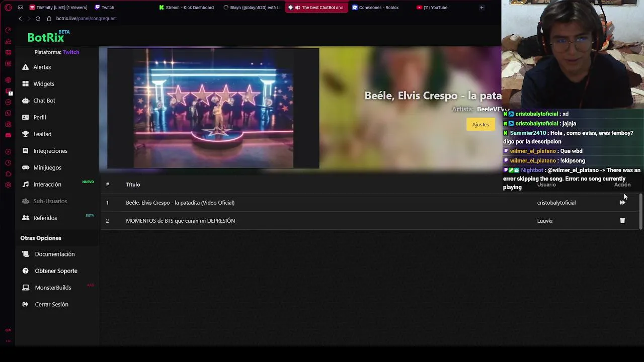Mute the BotRix tab audio icon
The width and height of the screenshot is (644, 362).
click(x=298, y=8)
